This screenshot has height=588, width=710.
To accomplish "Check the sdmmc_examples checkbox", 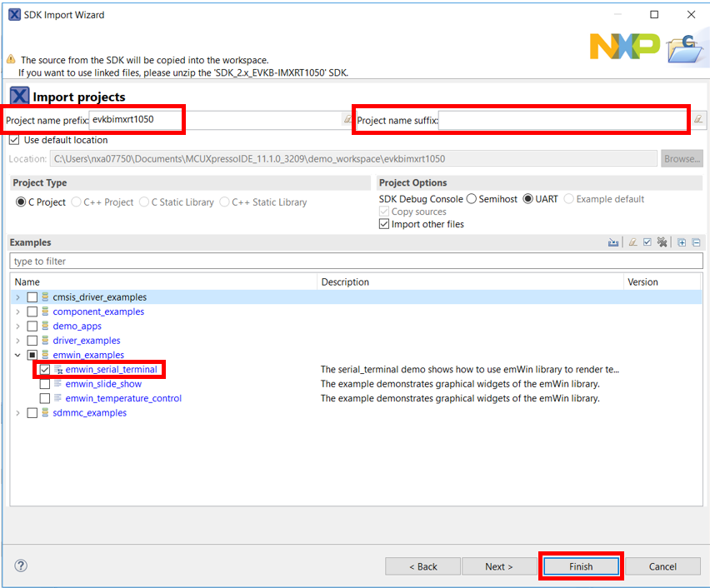I will pos(32,413).
